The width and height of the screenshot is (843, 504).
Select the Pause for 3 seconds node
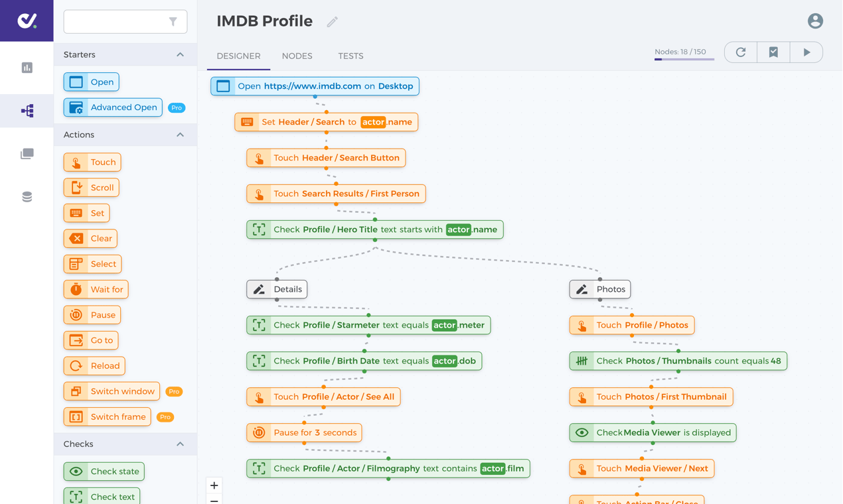[305, 432]
